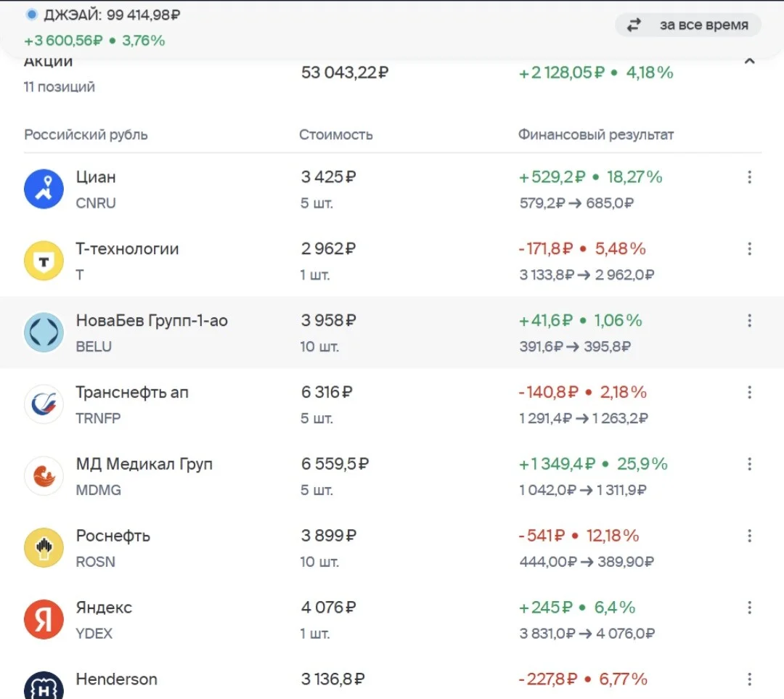Click the Henderson dark blue logo icon
This screenshot has height=699, width=784.
[x=44, y=685]
